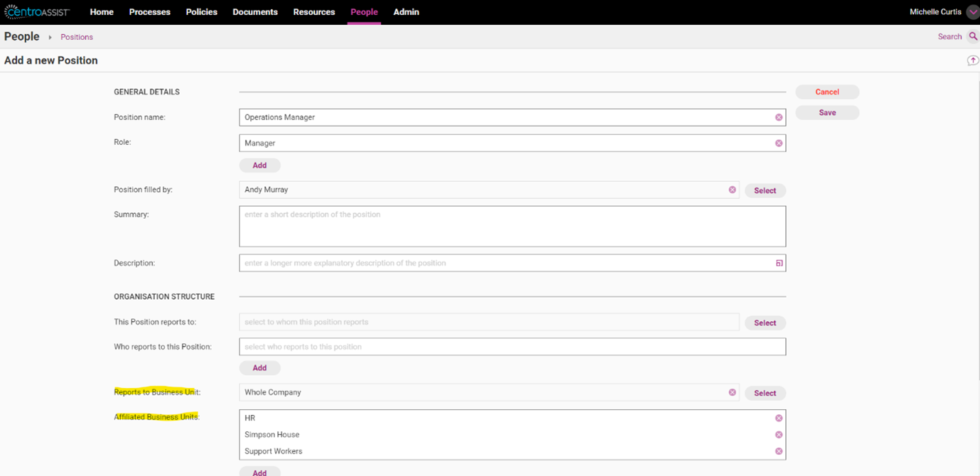This screenshot has width=980, height=476.
Task: Go to the Admin menu
Action: pyautogui.click(x=406, y=12)
